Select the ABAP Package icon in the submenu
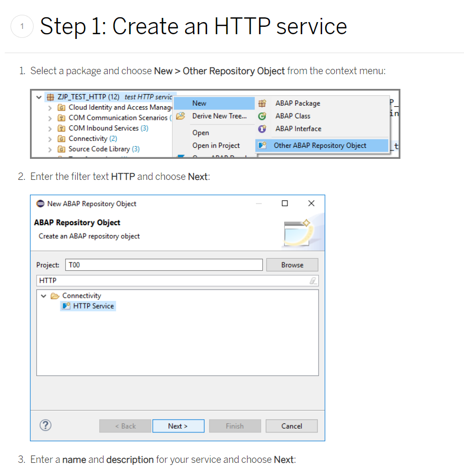Screen dimensions: 464x476 (x=262, y=103)
